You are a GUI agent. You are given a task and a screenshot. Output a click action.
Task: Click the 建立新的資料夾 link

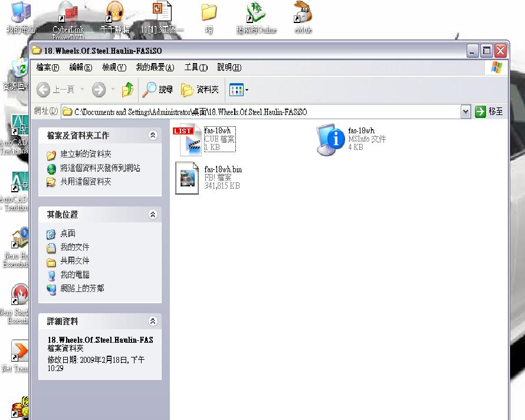pyautogui.click(x=86, y=154)
